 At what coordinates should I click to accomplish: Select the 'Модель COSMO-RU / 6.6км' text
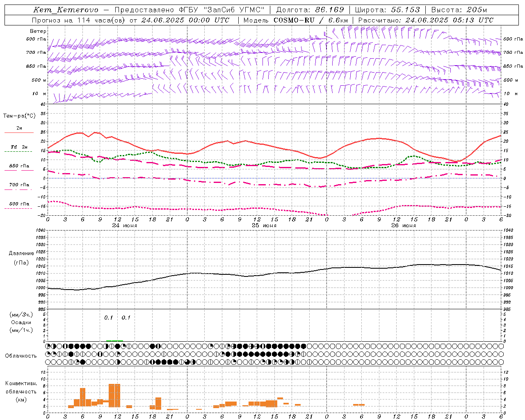tap(296, 20)
